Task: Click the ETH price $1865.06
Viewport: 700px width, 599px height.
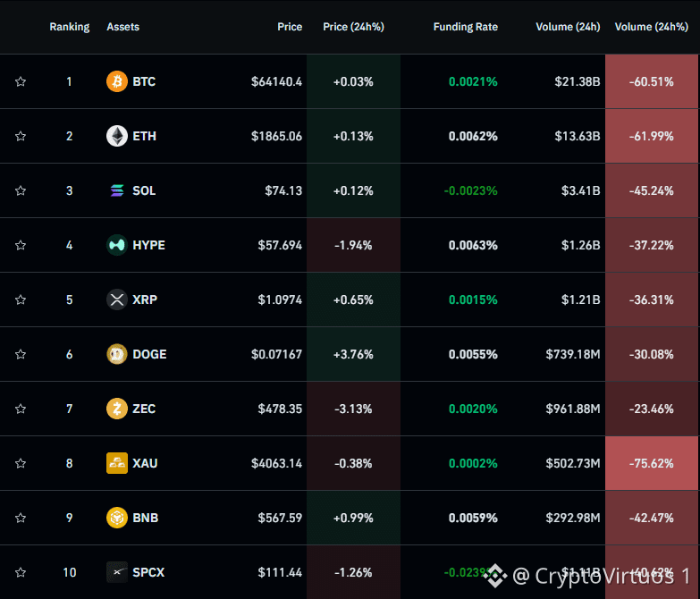Action: (x=277, y=136)
